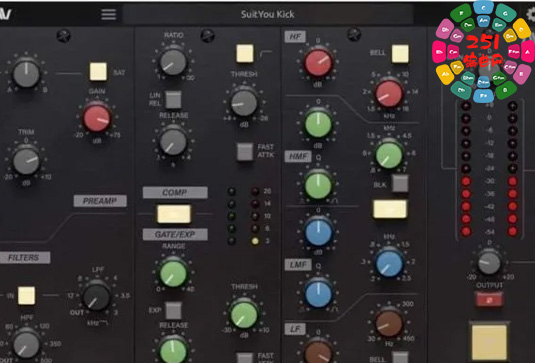Click the green HMF Q knob
Image resolution: width=535 pixels, height=363 pixels.
point(318,185)
